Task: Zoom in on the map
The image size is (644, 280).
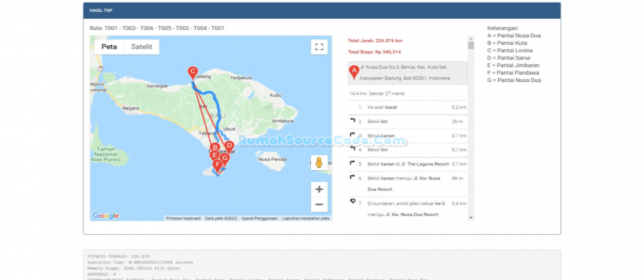Action: point(319,189)
